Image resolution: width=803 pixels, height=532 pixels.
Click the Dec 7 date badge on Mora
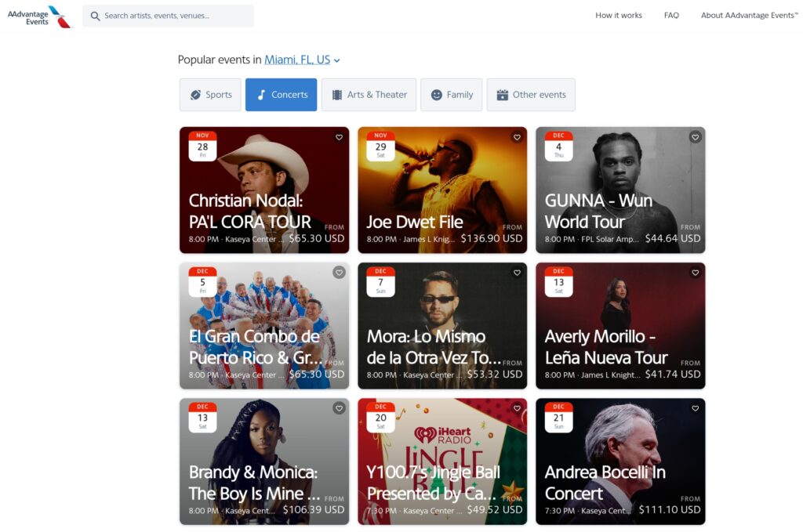point(380,281)
